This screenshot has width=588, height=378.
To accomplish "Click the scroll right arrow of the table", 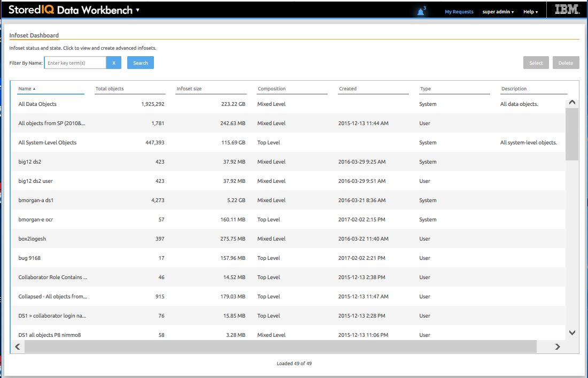I will (x=558, y=346).
